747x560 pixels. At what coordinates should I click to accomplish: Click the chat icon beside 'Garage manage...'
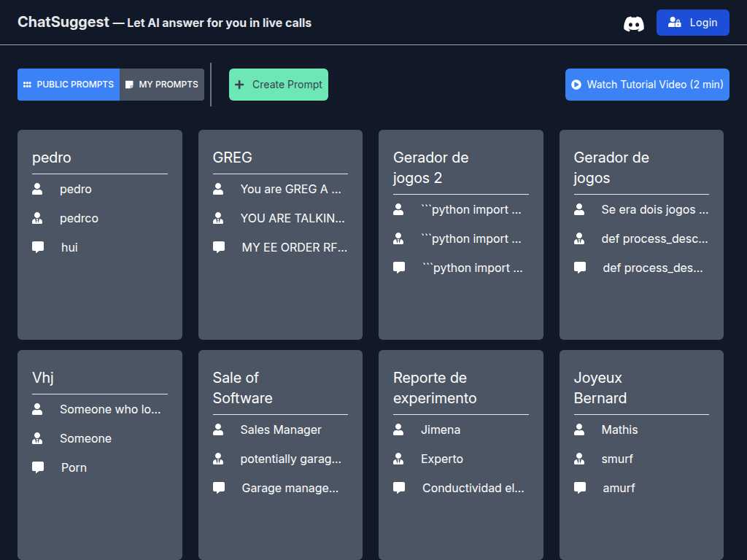219,488
